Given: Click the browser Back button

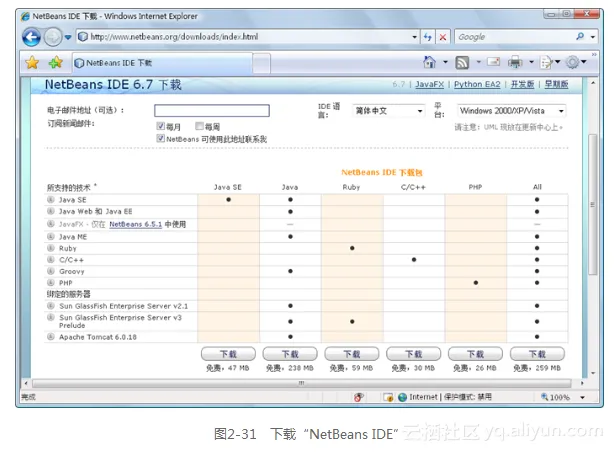Looking at the screenshot, I should click(32, 37).
